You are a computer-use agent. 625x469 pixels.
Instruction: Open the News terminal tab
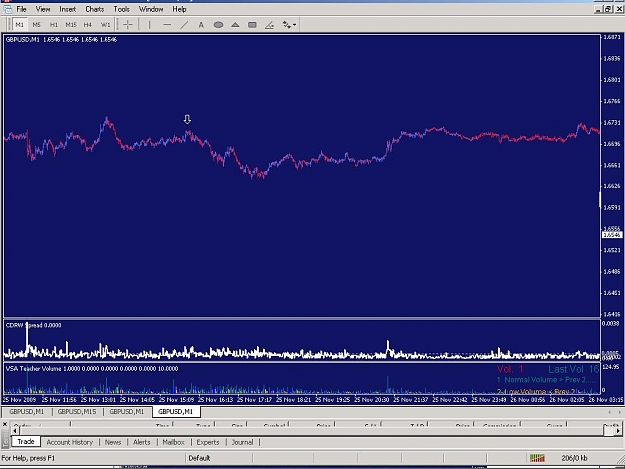click(x=113, y=442)
